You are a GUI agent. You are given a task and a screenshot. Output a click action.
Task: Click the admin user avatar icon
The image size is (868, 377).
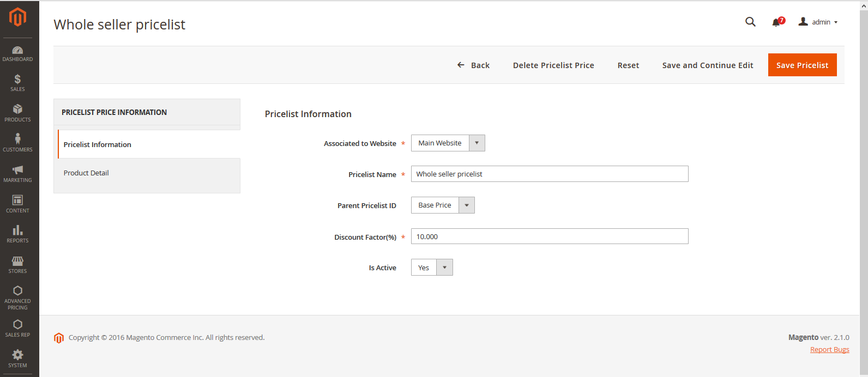point(803,22)
